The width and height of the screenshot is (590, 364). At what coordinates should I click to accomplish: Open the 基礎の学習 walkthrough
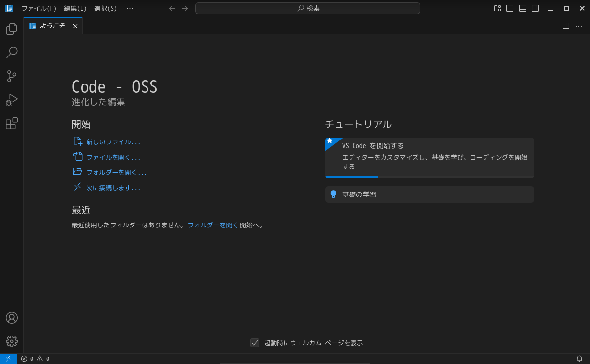pos(430,195)
